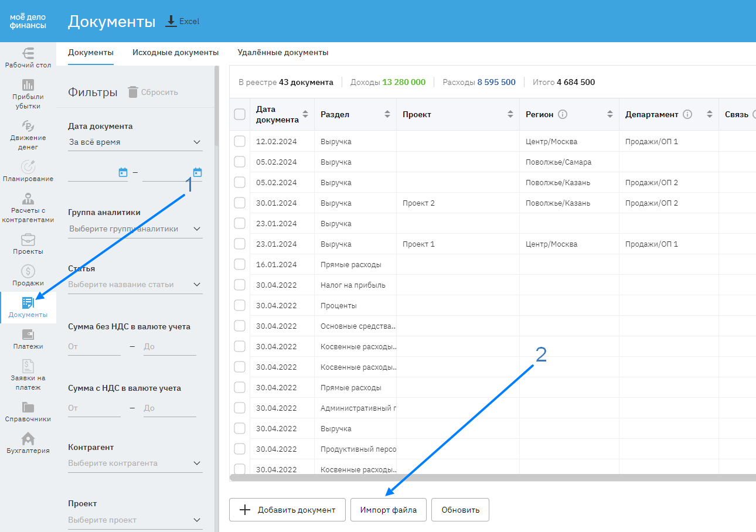Image resolution: width=756 pixels, height=532 pixels.
Task: Open the Справочники folder icon
Action: [x=28, y=407]
